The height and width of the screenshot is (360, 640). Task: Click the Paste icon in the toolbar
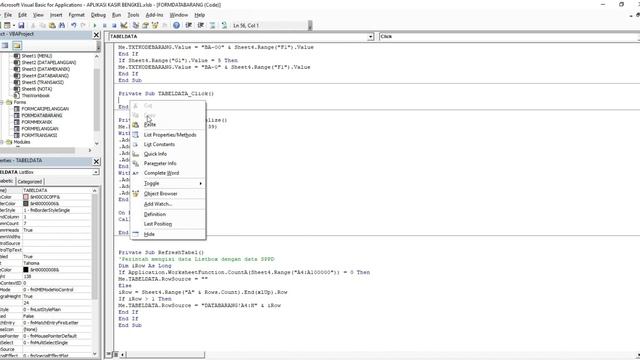pos(52,25)
